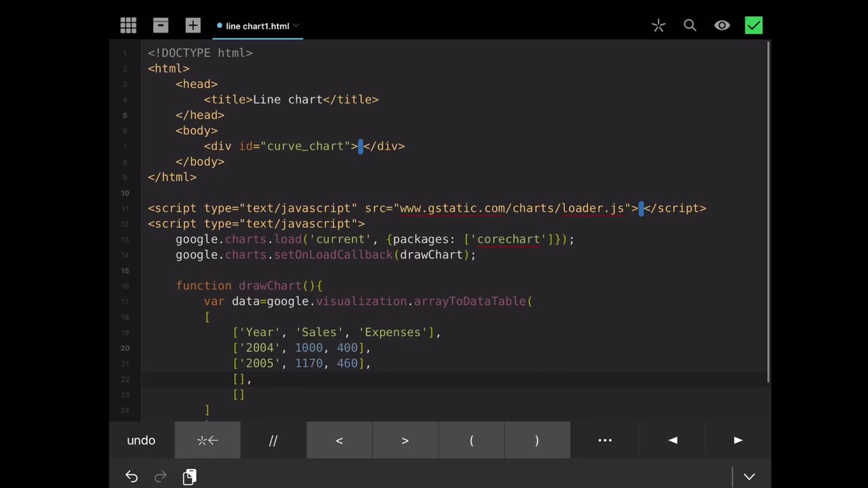Insert comment with the // key
The image size is (868, 488).
click(x=273, y=441)
